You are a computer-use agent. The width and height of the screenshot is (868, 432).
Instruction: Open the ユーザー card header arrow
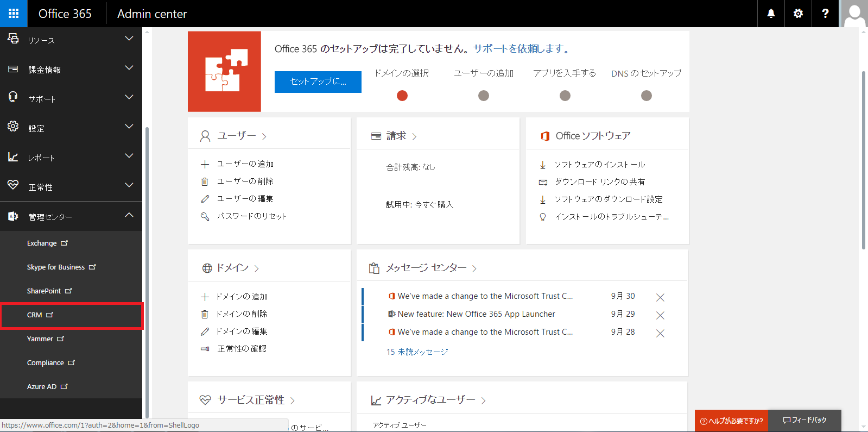[264, 136]
